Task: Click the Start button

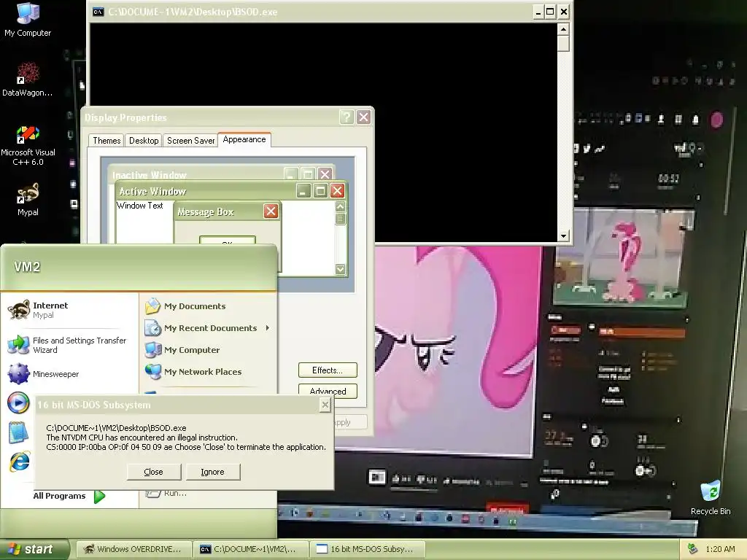Action: [x=34, y=549]
